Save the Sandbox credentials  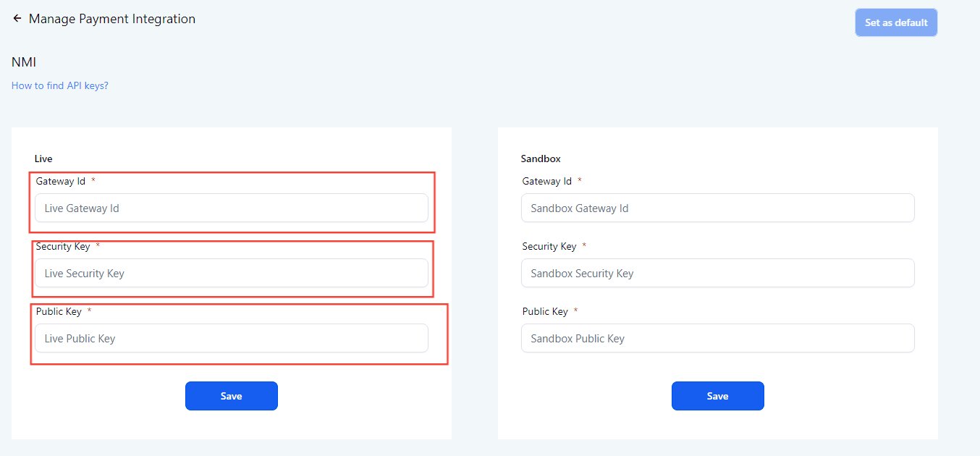717,396
